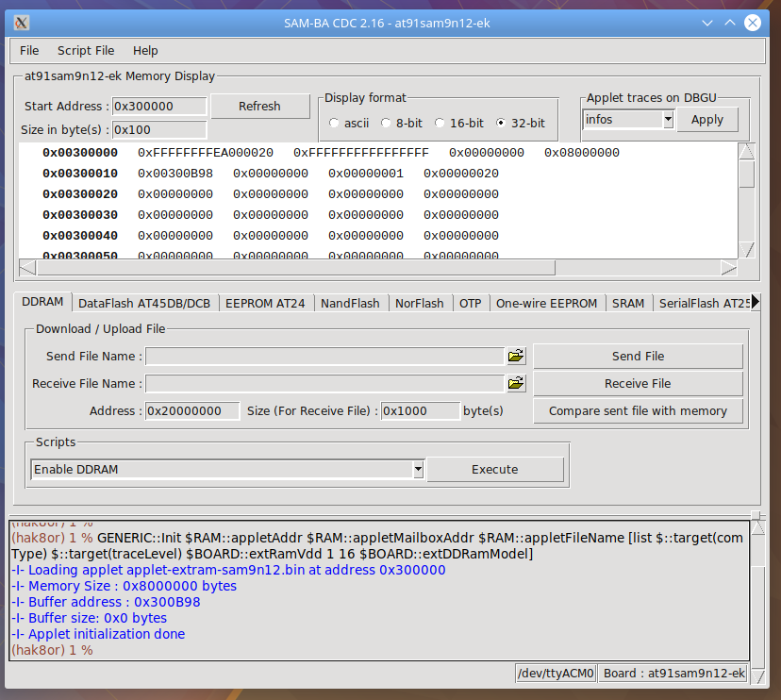Screen dimensions: 781x700
Task: Click the memory address 0x00300020
Action: click(x=80, y=193)
